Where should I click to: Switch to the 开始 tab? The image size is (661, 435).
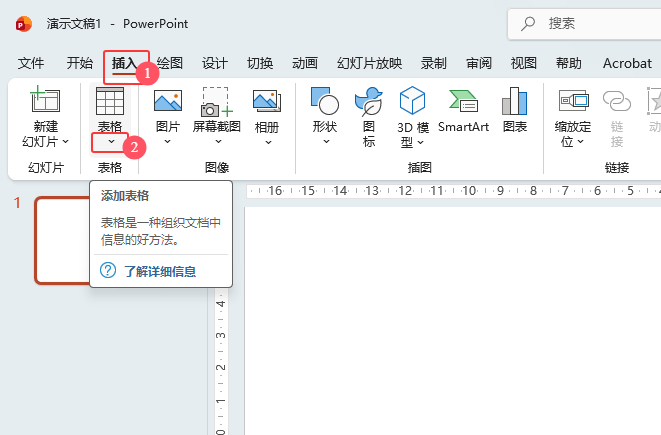pos(80,63)
